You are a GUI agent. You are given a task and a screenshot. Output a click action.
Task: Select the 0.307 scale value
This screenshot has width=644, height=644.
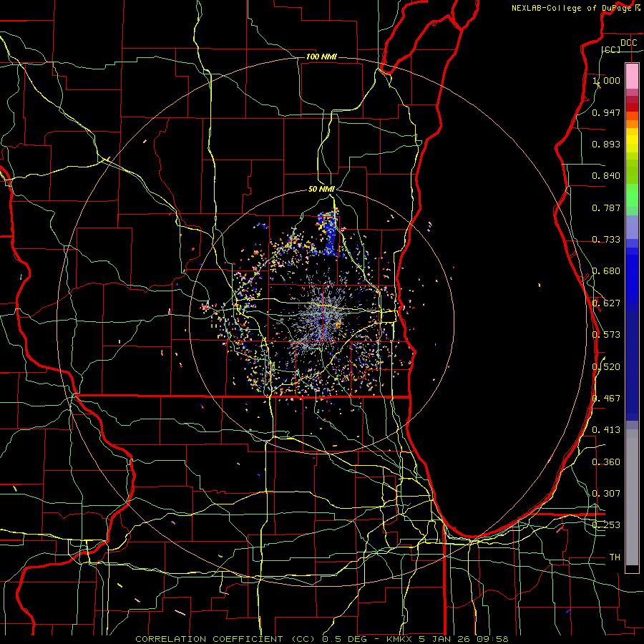[x=606, y=494]
